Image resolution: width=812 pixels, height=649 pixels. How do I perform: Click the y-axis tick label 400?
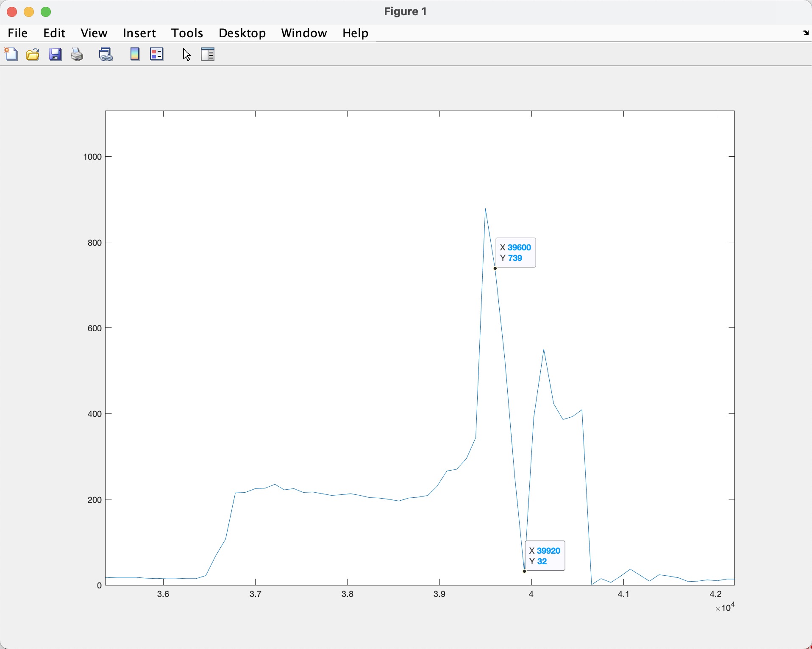[x=95, y=414]
